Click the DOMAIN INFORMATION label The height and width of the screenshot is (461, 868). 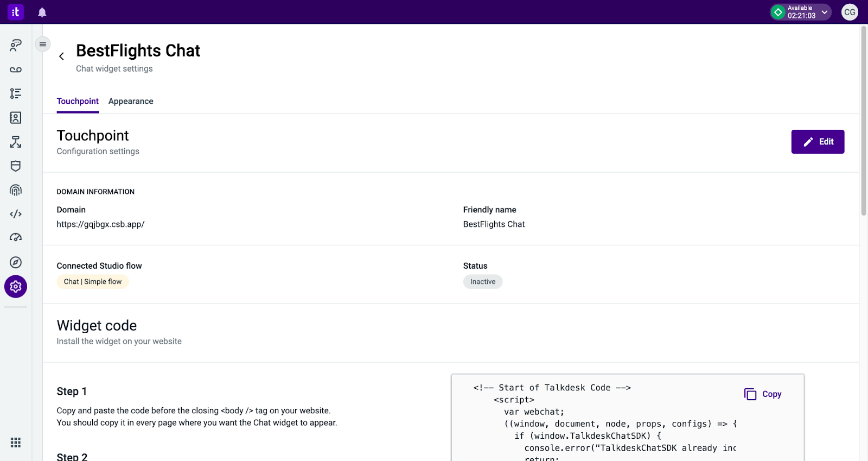[x=95, y=192]
